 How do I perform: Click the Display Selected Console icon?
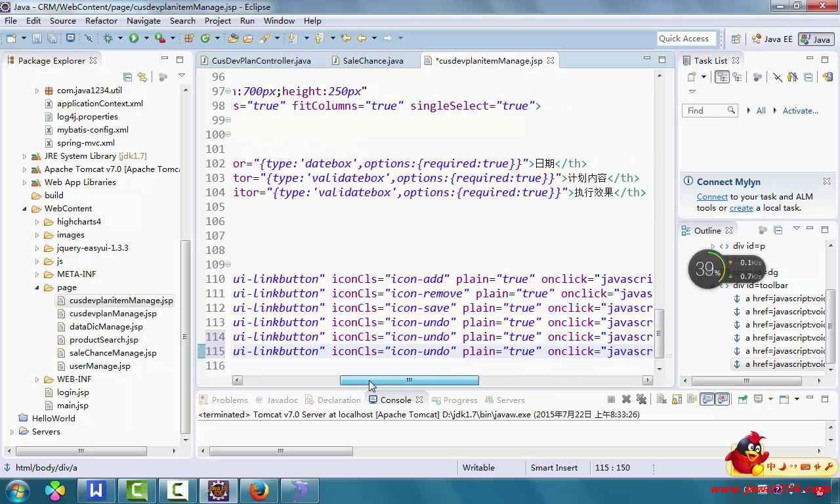coord(758,399)
